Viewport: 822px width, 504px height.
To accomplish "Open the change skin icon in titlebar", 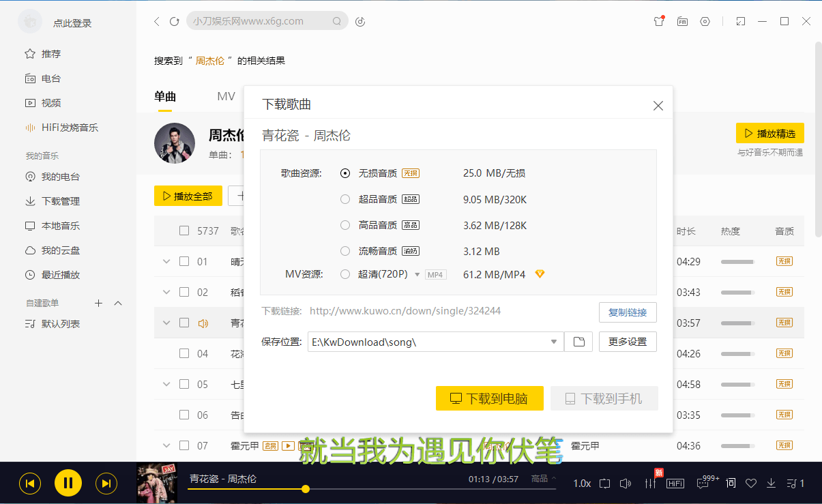I will tap(658, 21).
